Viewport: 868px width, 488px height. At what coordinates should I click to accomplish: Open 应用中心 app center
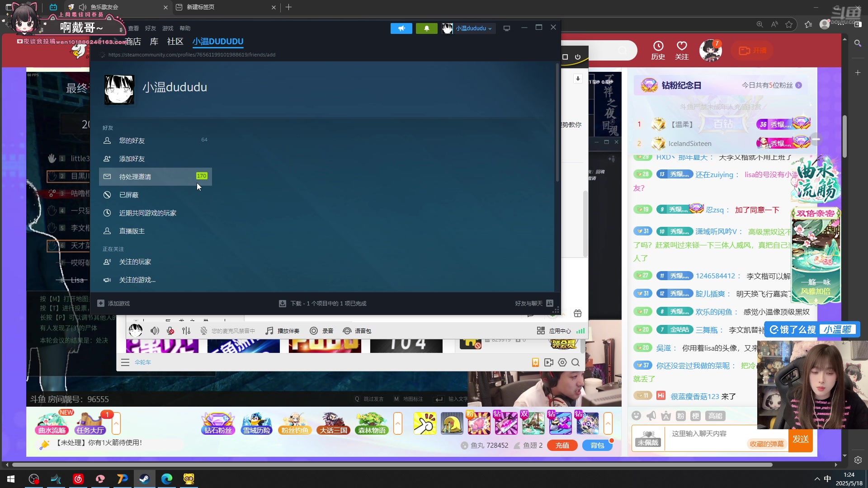554,331
